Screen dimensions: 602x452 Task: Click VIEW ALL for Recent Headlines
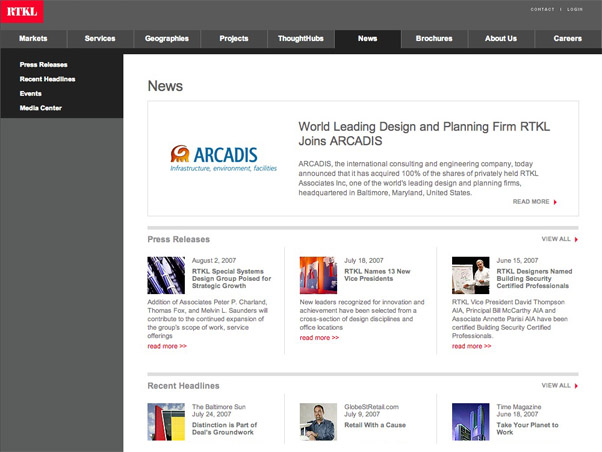pyautogui.click(x=556, y=385)
